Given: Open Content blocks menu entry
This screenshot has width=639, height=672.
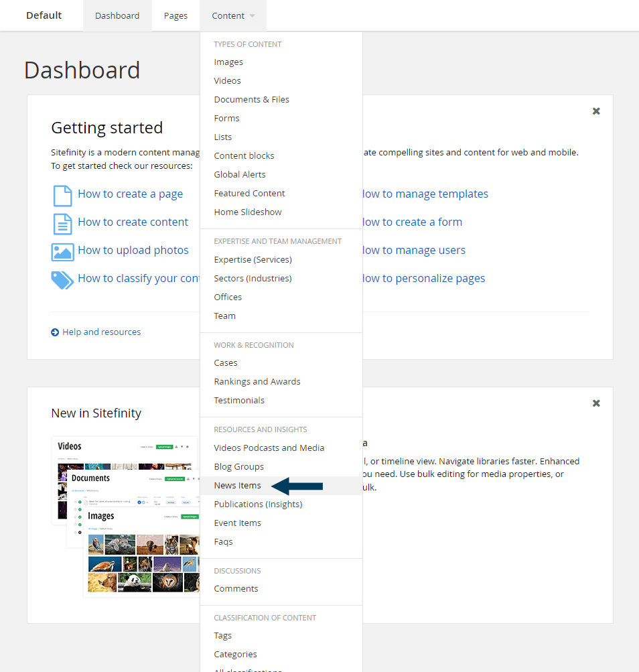Looking at the screenshot, I should pyautogui.click(x=244, y=156).
